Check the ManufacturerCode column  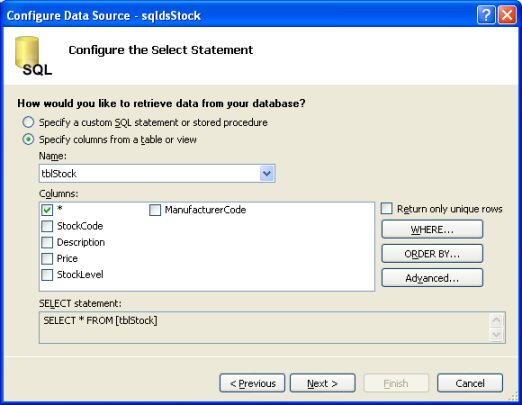tap(155, 210)
